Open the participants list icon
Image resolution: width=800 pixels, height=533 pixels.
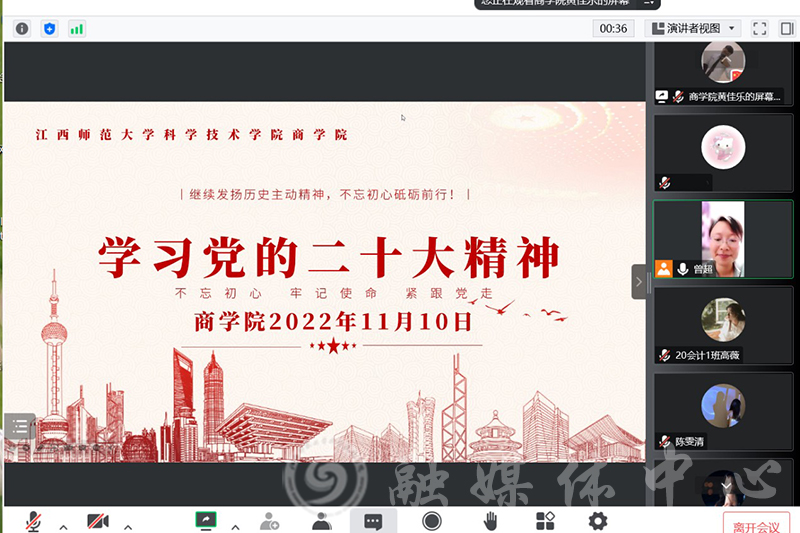tap(321, 521)
